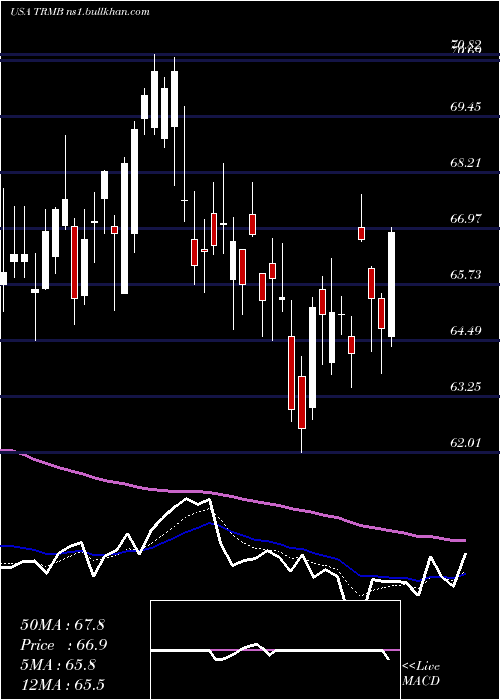Click the 65.73 price level label
Image resolution: width=500 pixels, height=700 pixels.
(x=466, y=275)
